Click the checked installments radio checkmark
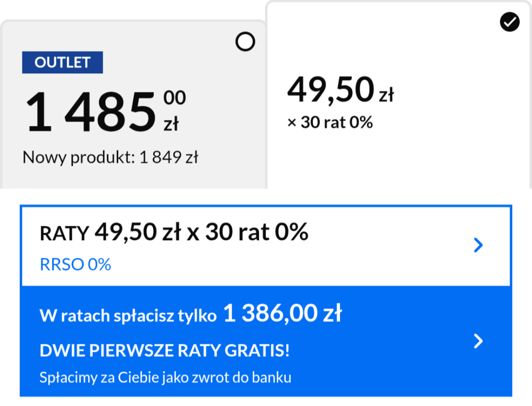The height and width of the screenshot is (406, 532). [510, 22]
